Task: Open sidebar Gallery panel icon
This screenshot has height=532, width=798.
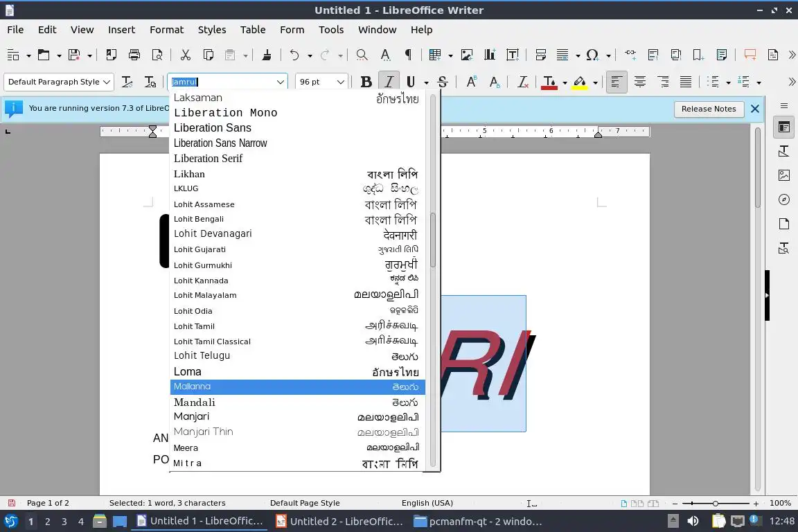Action: click(783, 176)
